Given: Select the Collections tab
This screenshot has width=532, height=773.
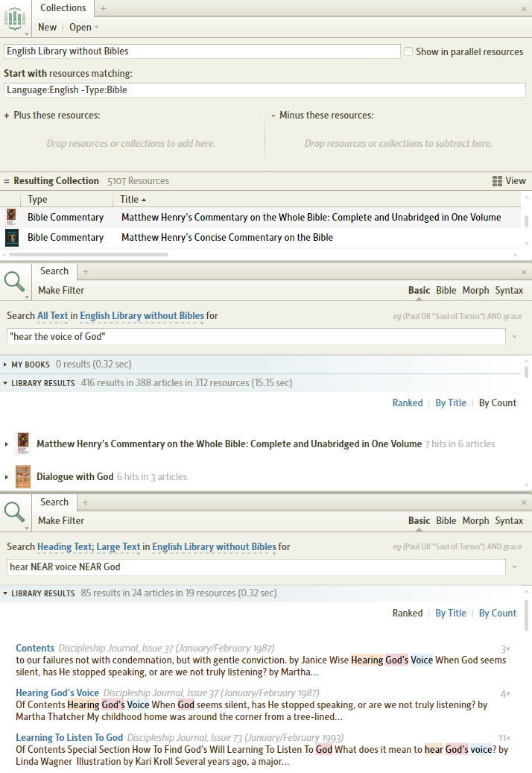Looking at the screenshot, I should click(x=63, y=8).
